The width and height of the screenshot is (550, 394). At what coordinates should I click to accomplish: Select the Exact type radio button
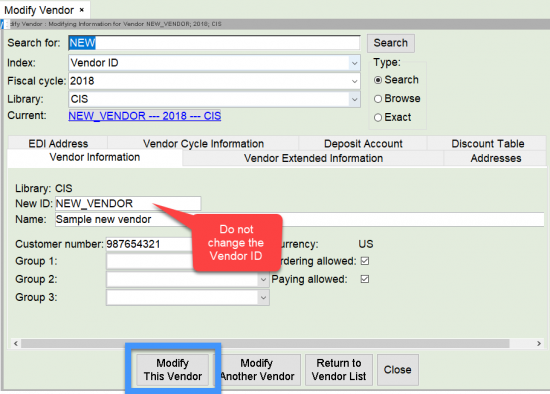pos(378,118)
